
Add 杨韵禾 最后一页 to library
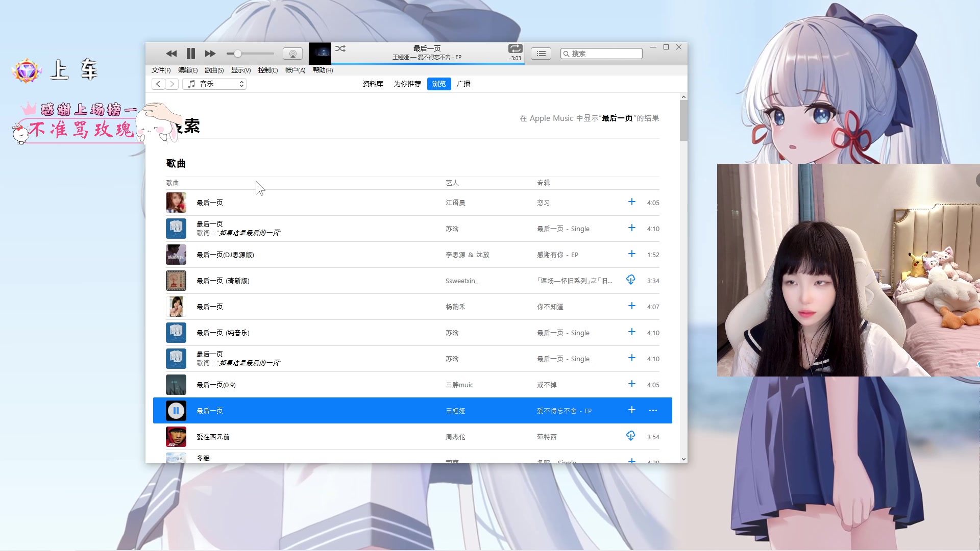pyautogui.click(x=632, y=306)
